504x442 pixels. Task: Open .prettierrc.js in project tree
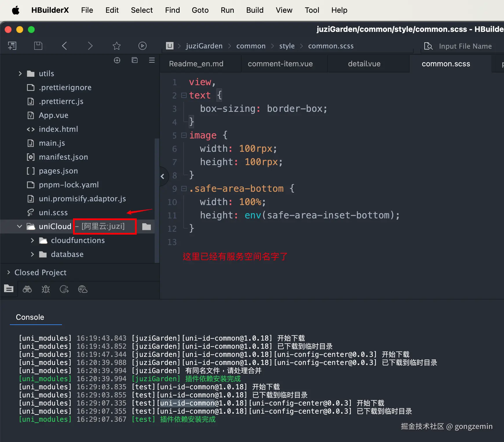click(61, 101)
